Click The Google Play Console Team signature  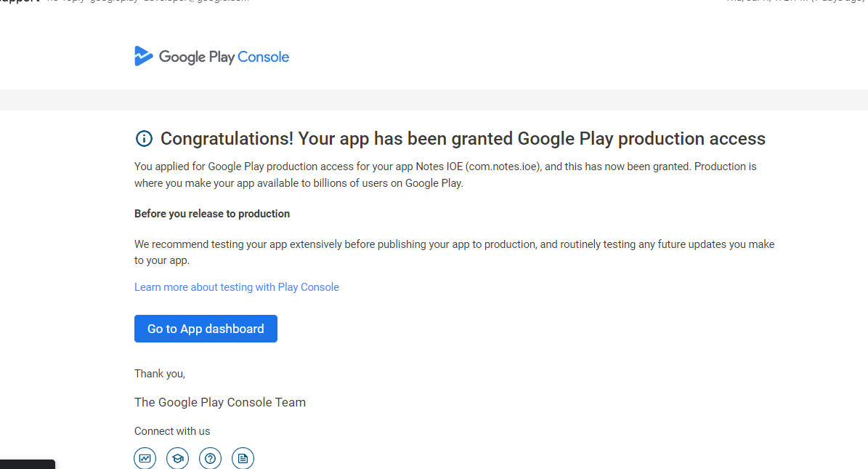point(219,402)
